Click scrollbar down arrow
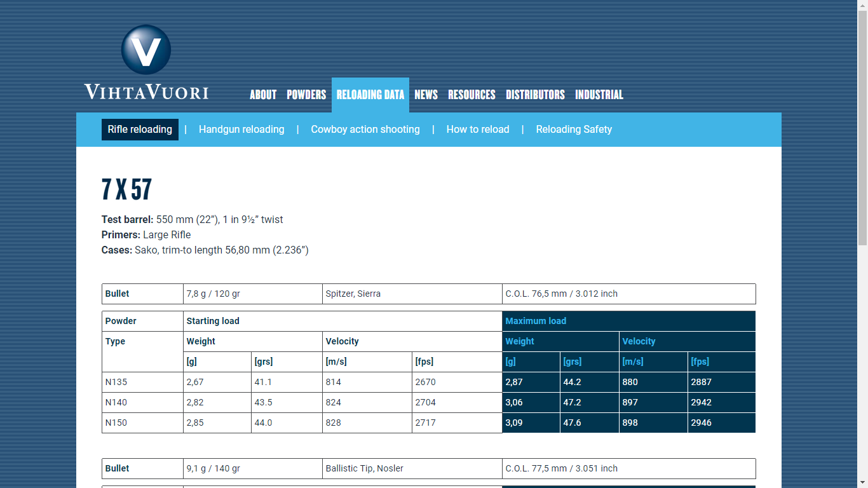 pos(862,482)
